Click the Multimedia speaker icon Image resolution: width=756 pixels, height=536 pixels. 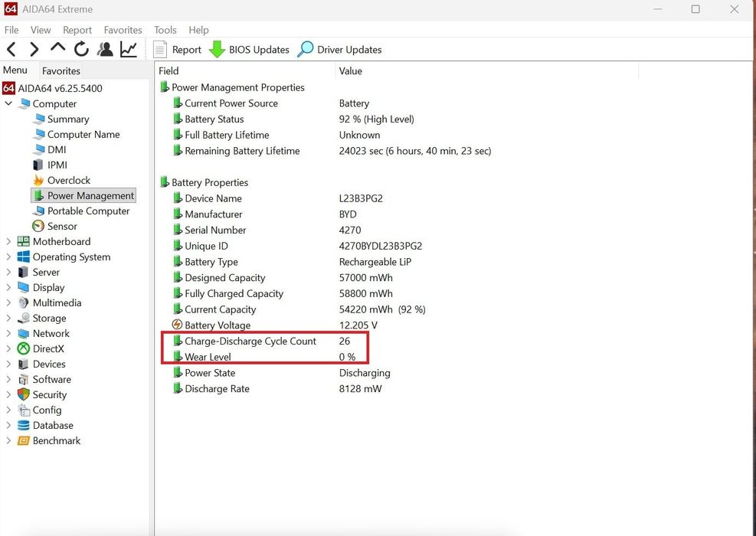click(x=23, y=302)
